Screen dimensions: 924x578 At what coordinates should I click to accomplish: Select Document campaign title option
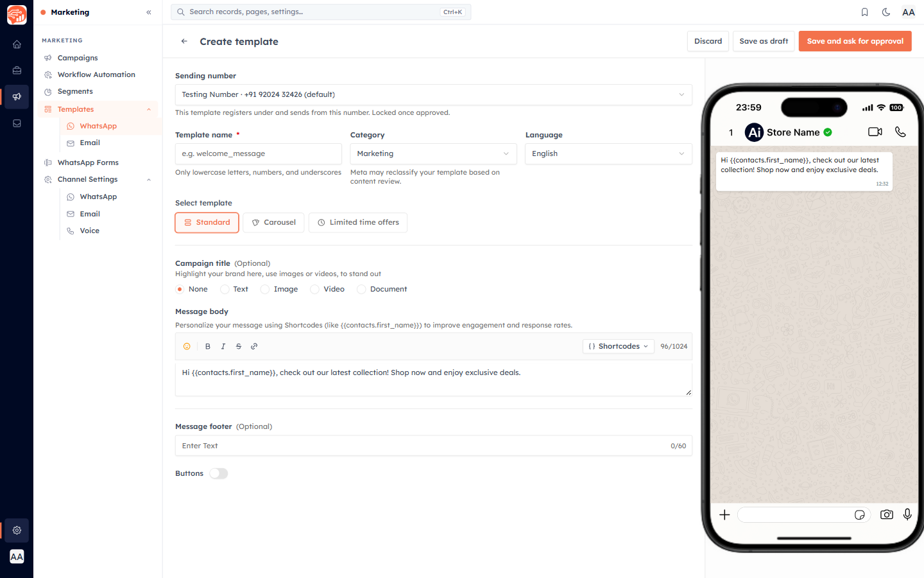[361, 289]
